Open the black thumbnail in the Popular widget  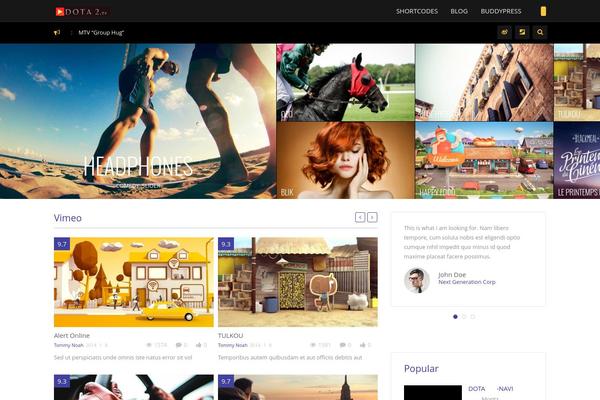click(433, 393)
